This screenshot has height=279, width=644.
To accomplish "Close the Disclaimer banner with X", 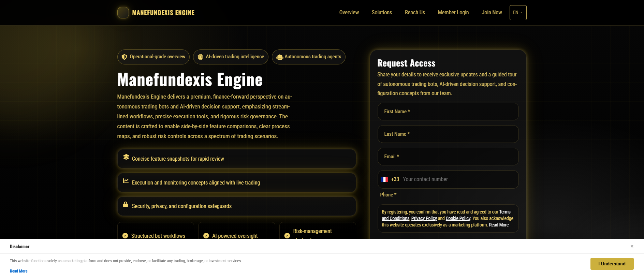I will [x=632, y=246].
